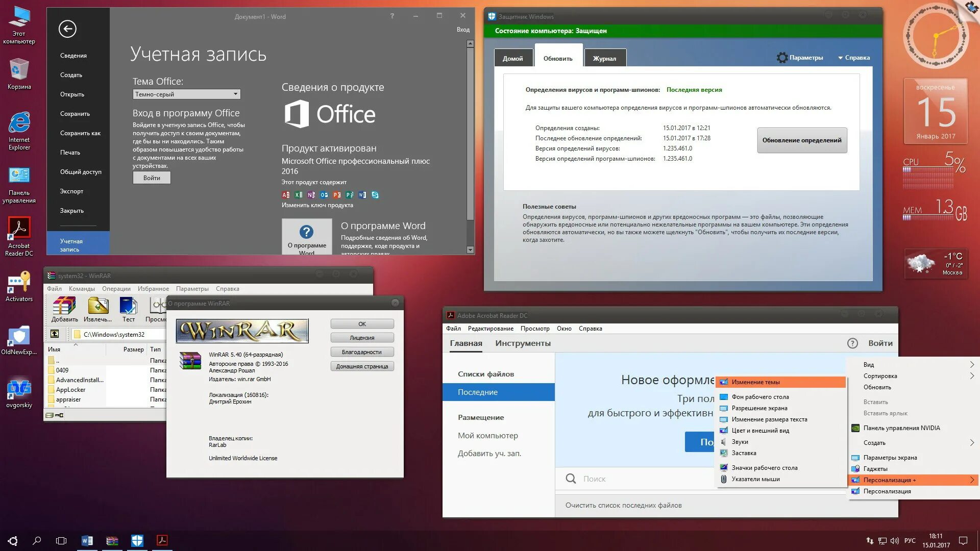This screenshot has width=980, height=551.
Task: Open Task View on the taskbar
Action: click(61, 541)
